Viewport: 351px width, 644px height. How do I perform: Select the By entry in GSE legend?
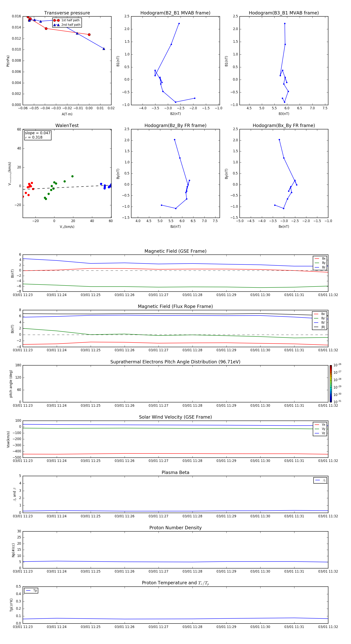coord(320,263)
